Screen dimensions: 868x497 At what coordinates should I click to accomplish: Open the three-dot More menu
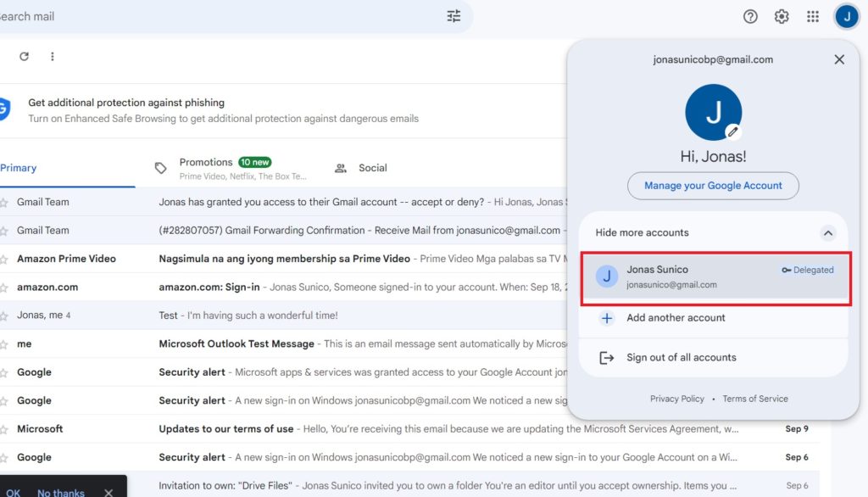[x=53, y=57]
